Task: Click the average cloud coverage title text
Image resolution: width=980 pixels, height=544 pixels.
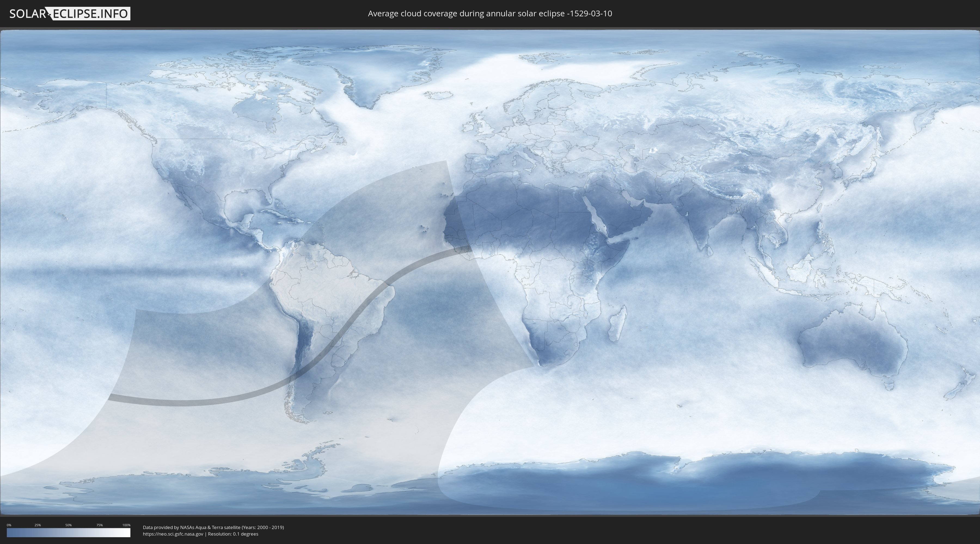Action: [x=490, y=14]
